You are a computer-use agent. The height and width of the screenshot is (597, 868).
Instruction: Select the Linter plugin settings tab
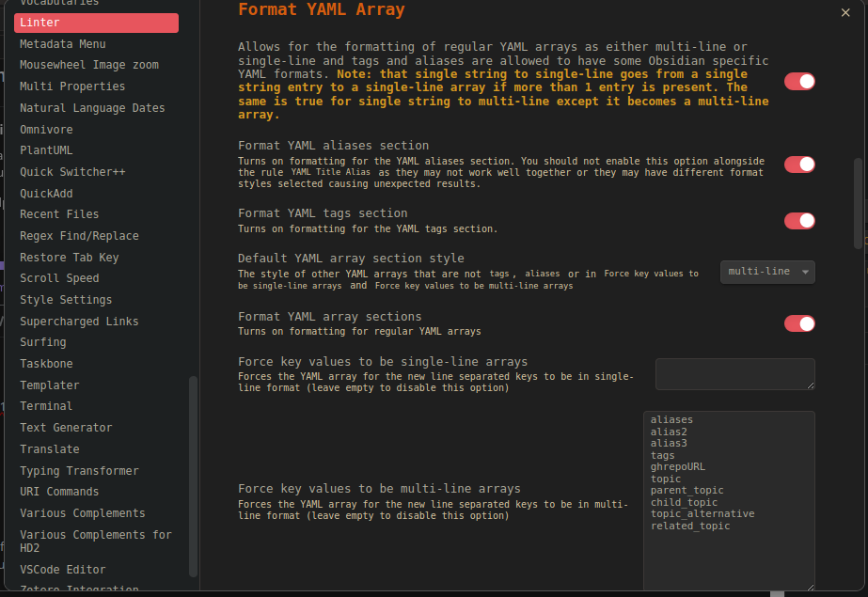pyautogui.click(x=96, y=23)
